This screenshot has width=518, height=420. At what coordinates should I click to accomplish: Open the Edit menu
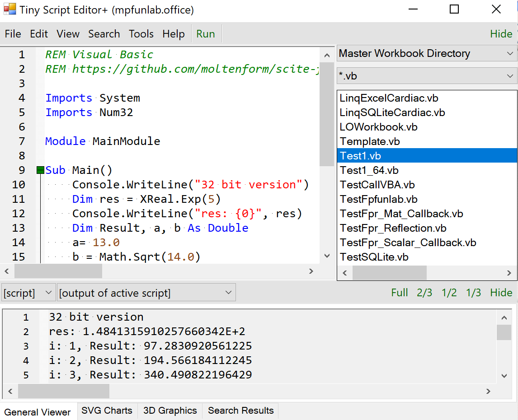click(x=39, y=34)
